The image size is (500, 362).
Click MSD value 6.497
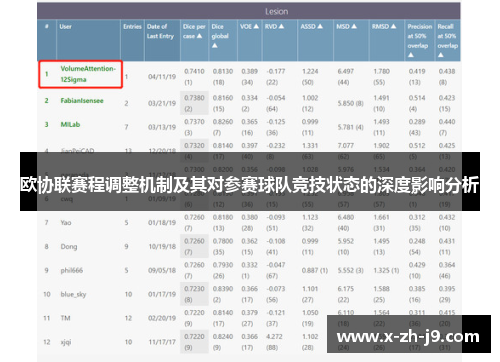(x=346, y=71)
